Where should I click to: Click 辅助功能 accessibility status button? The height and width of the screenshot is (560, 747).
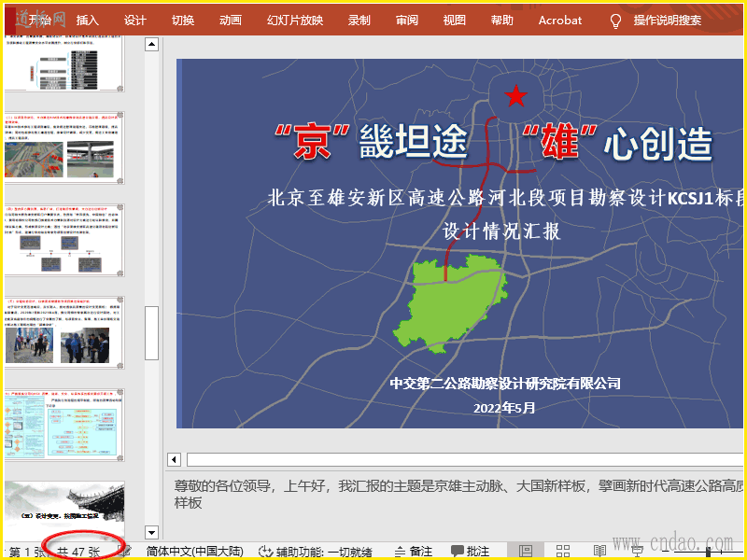315,552
